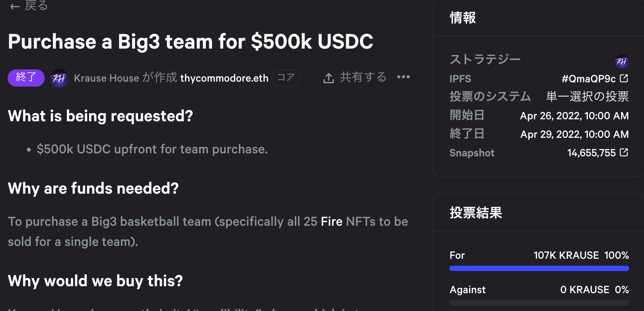This screenshot has height=311, width=644.
Task: Click the For vote progress bar
Action: [x=539, y=268]
